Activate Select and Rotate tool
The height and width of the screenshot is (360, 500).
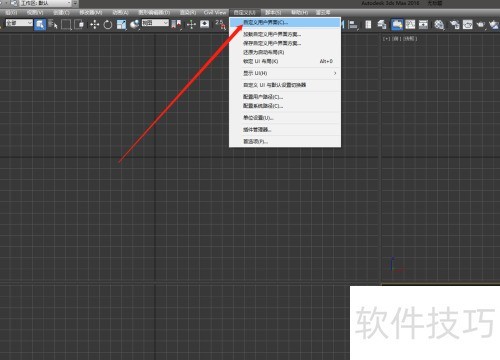(108, 24)
